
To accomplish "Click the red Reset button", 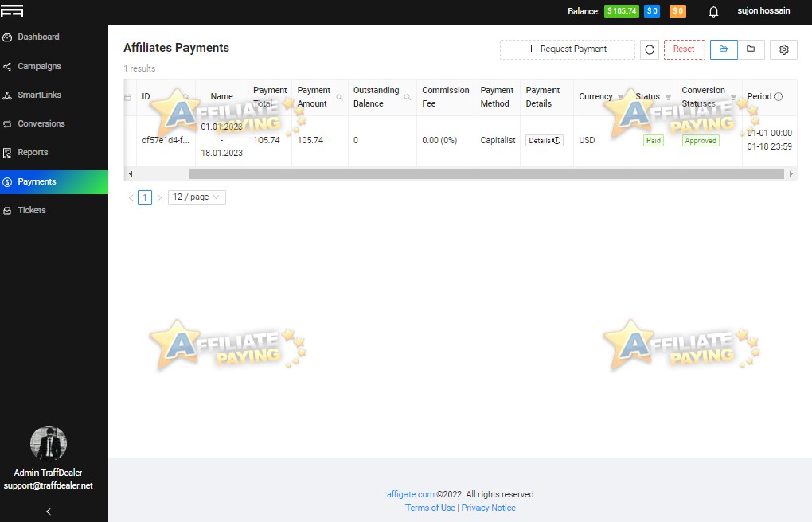I will (684, 49).
